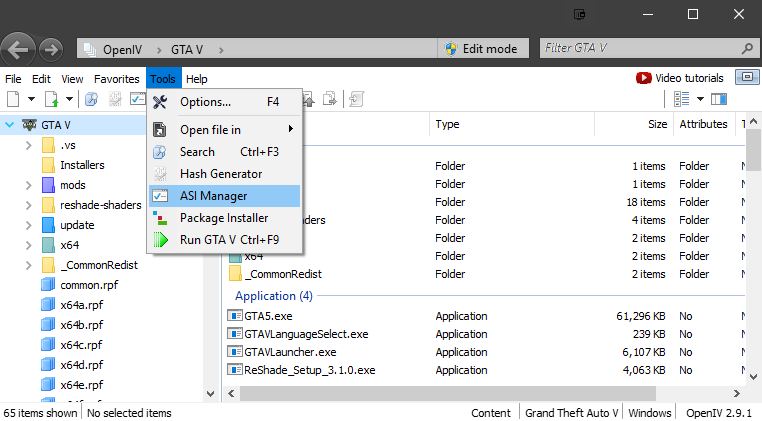Collapse the GTA V tree root
Viewport: 762px width, 421px height.
tap(9, 125)
